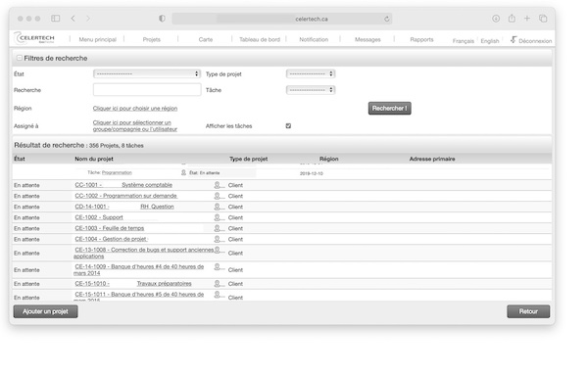Click the user icon in the CC-1001 row

coord(218,185)
